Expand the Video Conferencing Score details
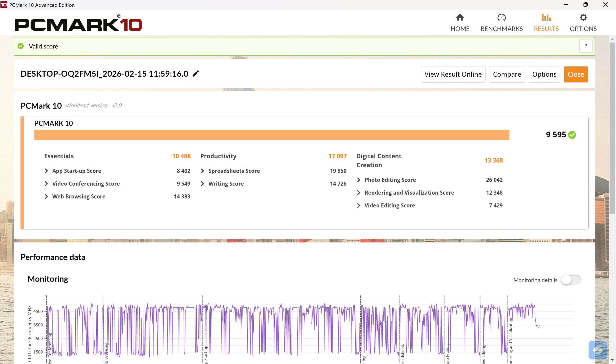The width and height of the screenshot is (616, 364). coord(46,184)
